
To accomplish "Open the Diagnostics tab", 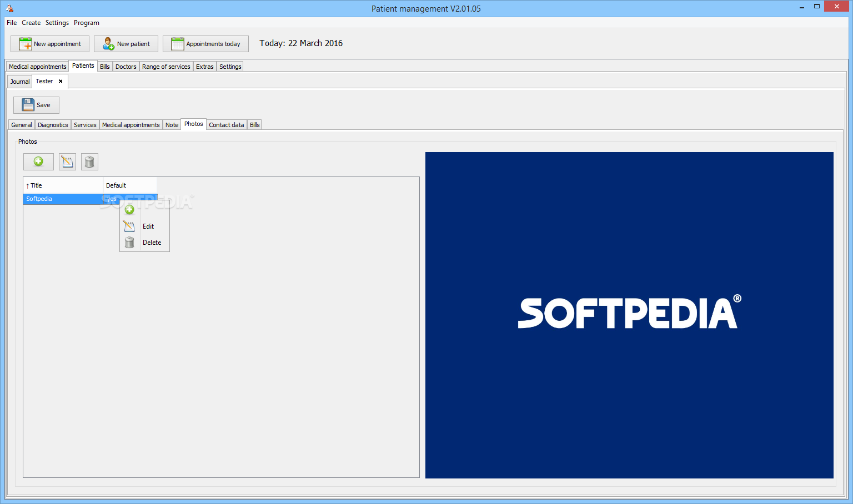I will [x=53, y=125].
